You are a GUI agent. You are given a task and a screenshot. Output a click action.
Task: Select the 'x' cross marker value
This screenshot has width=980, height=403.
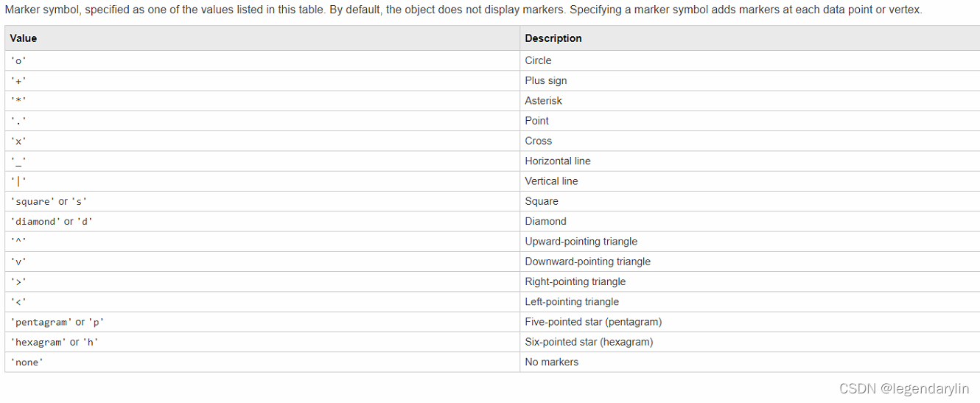tap(18, 141)
